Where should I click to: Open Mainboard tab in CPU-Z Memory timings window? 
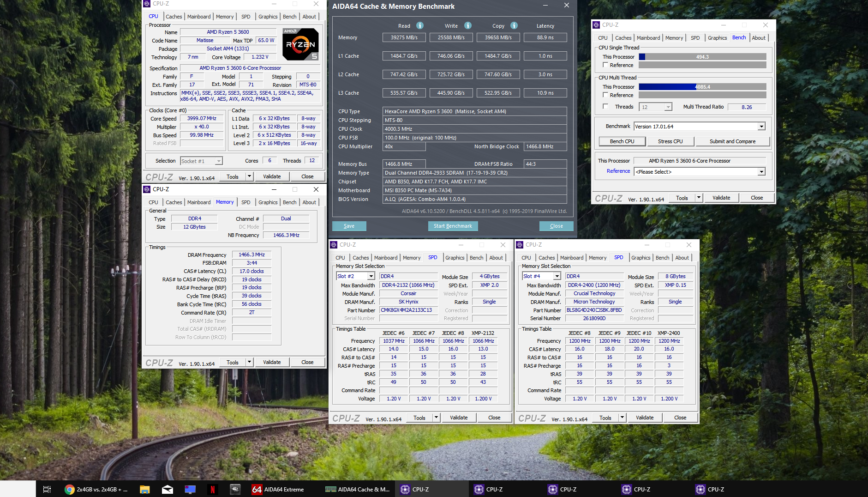point(199,202)
